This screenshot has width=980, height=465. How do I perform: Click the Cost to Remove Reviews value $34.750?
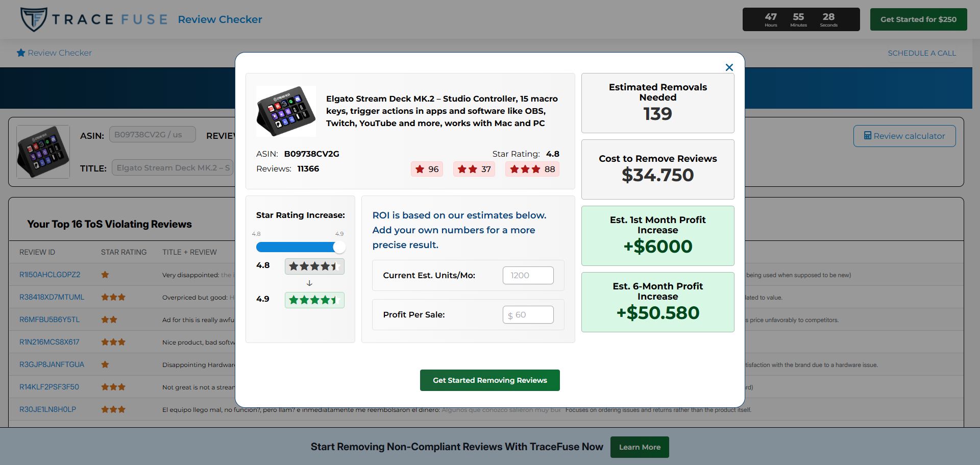(x=657, y=175)
